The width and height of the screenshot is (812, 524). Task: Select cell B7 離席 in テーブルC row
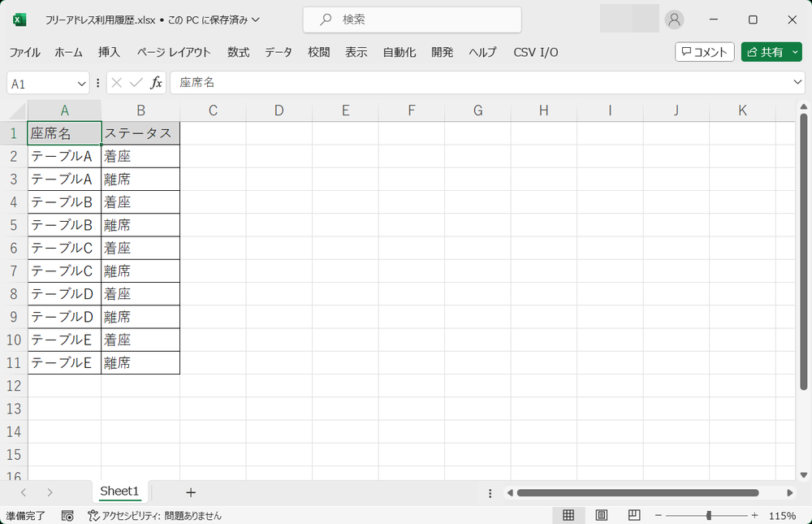[x=140, y=271]
